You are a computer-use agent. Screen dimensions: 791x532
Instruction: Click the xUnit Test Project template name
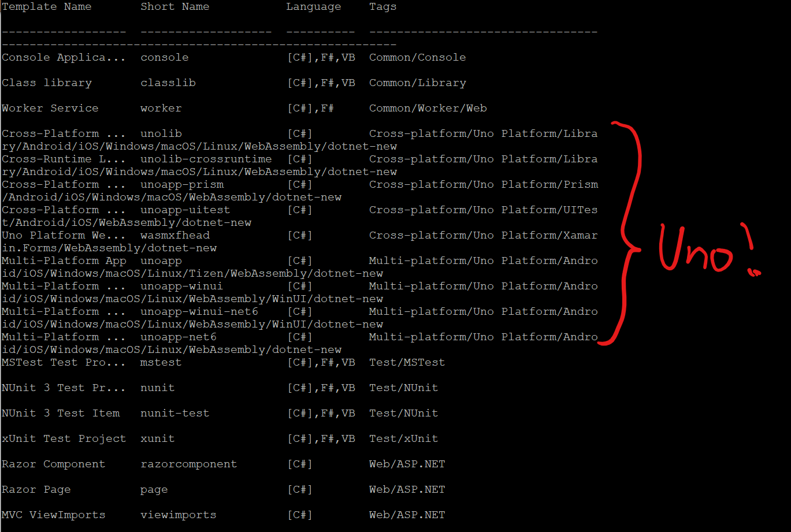click(64, 438)
